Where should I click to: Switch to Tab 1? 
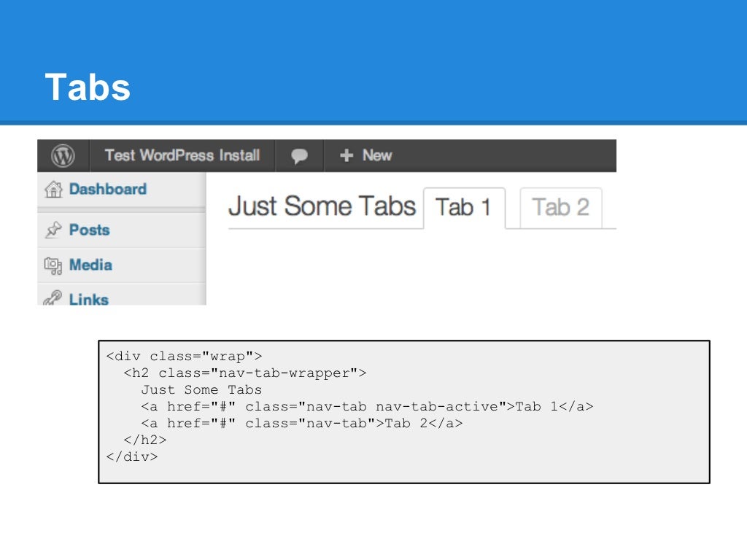click(464, 208)
